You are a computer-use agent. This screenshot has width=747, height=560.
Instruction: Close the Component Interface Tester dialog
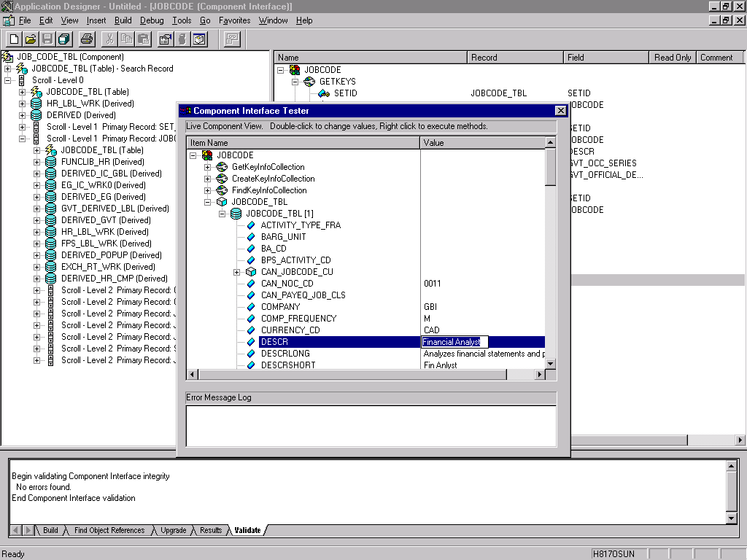click(x=561, y=111)
